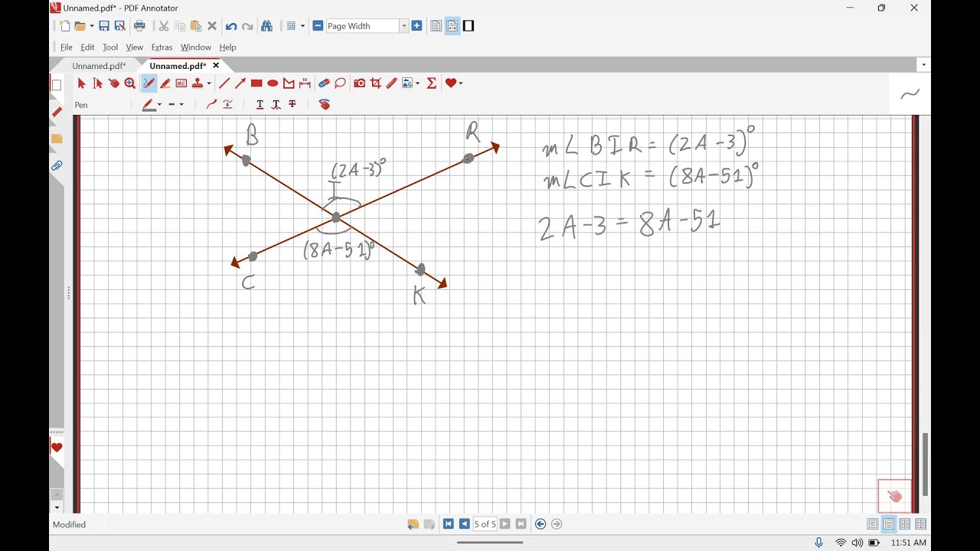Viewport: 980px width, 551px height.
Task: Choose the Select arrow tool
Action: point(82,83)
